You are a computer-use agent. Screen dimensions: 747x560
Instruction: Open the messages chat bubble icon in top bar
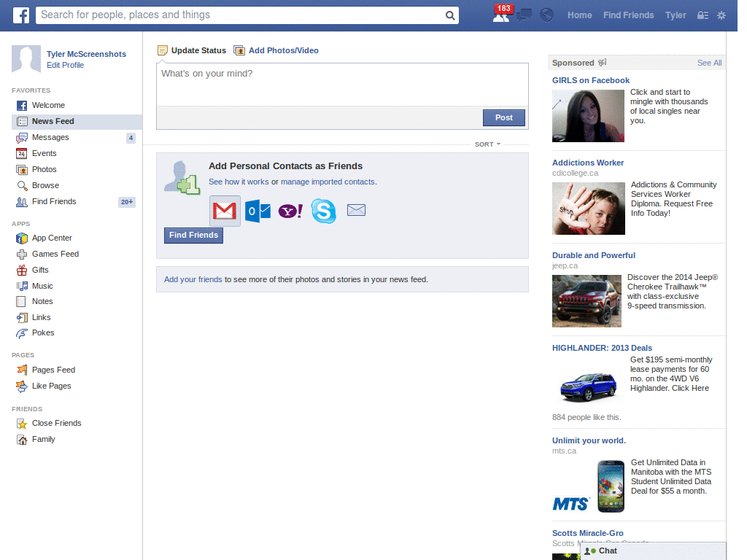[524, 15]
